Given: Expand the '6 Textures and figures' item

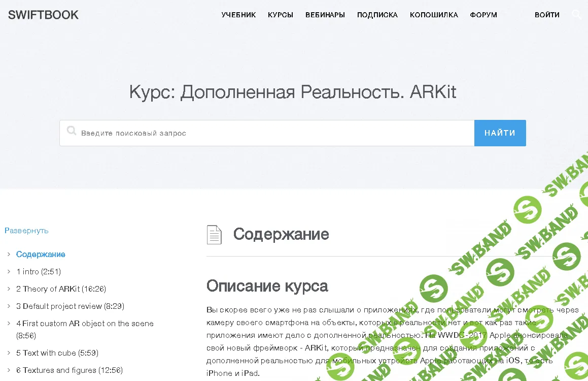Looking at the screenshot, I should pyautogui.click(x=9, y=370).
